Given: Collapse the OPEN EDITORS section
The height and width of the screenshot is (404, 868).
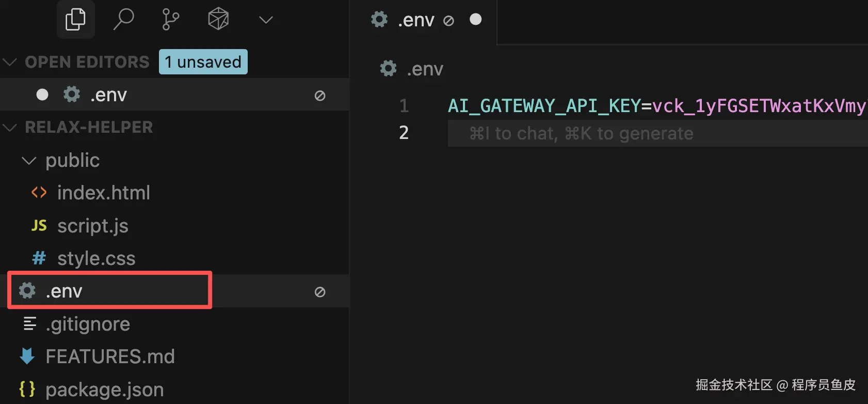Looking at the screenshot, I should point(10,62).
